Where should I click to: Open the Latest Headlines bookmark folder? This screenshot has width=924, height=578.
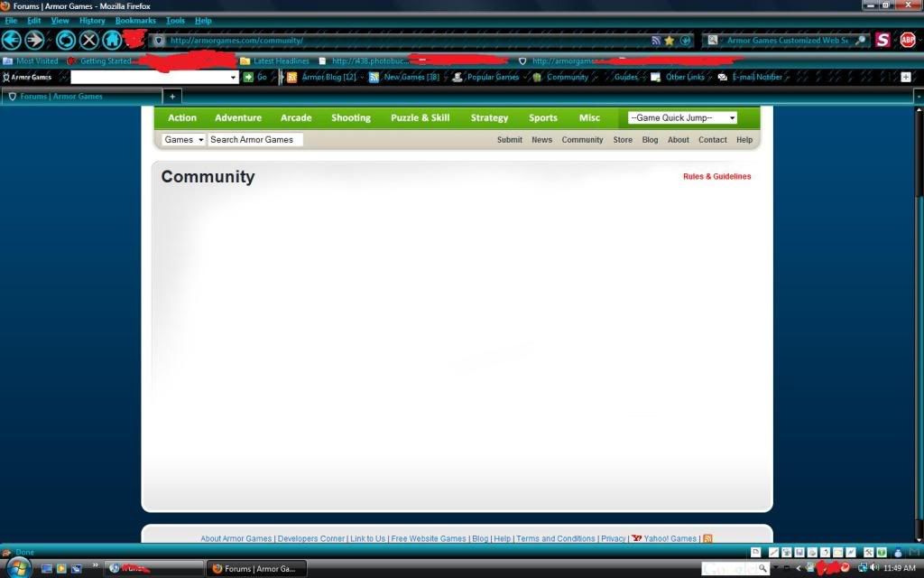[x=274, y=61]
